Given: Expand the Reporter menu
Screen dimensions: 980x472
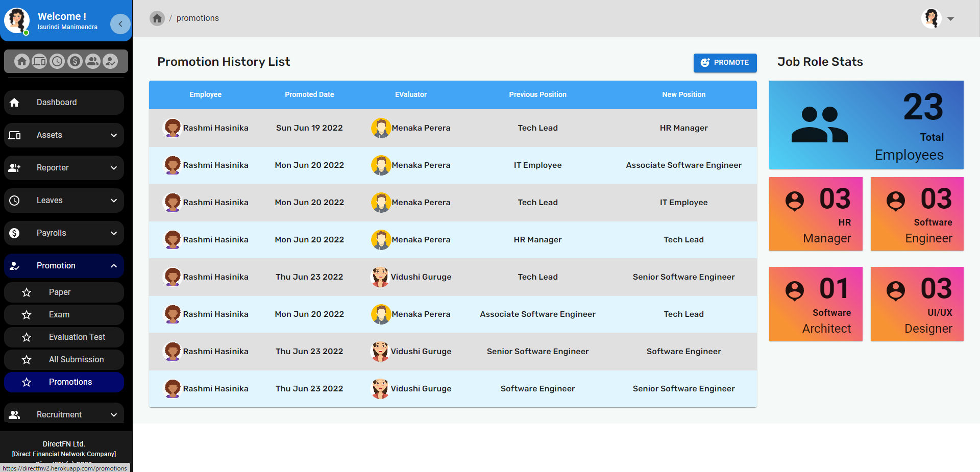Looking at the screenshot, I should 64,168.
